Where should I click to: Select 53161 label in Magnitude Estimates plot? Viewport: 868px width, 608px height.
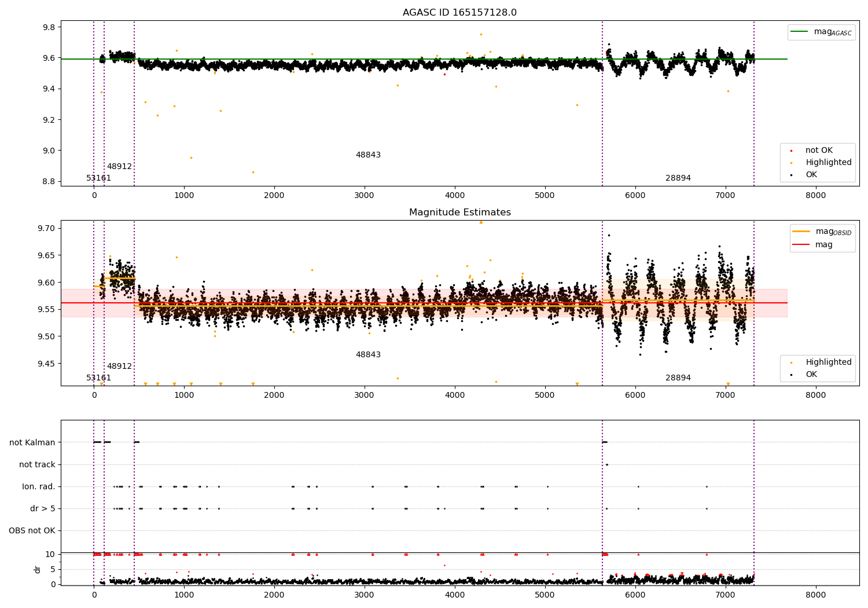99,378
